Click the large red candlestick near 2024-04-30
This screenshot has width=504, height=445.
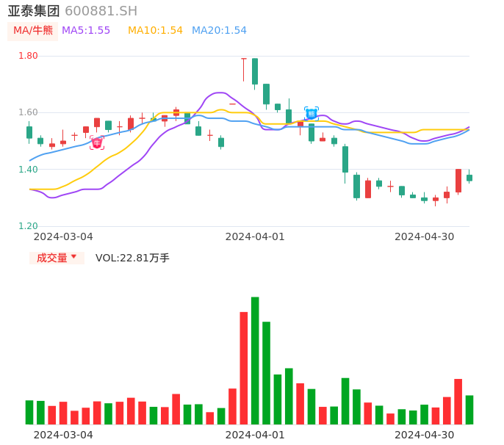coord(458,181)
